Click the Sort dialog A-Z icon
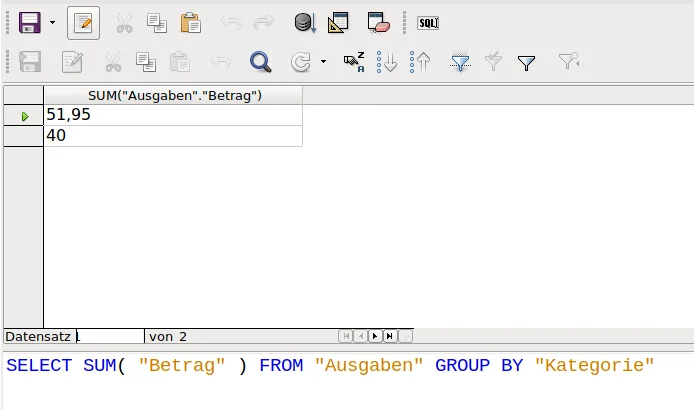The image size is (694, 410). tap(354, 62)
